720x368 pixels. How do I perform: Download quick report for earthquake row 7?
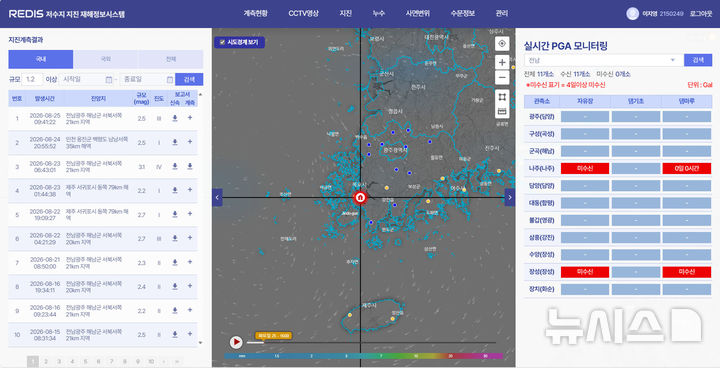pyautogui.click(x=175, y=262)
